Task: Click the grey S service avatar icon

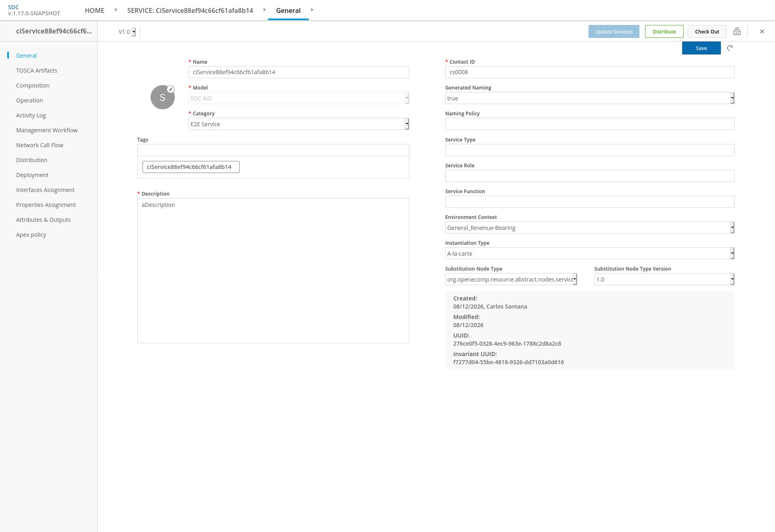Action: [162, 97]
